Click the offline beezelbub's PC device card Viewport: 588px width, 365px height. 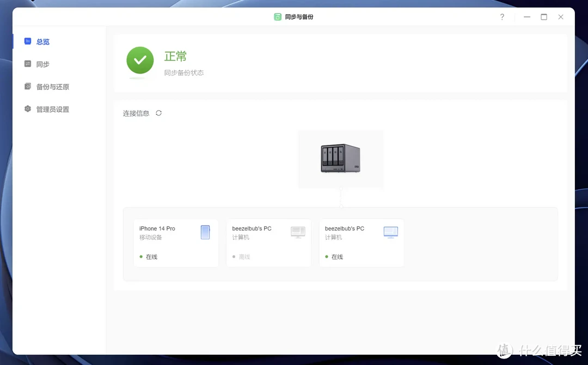268,242
